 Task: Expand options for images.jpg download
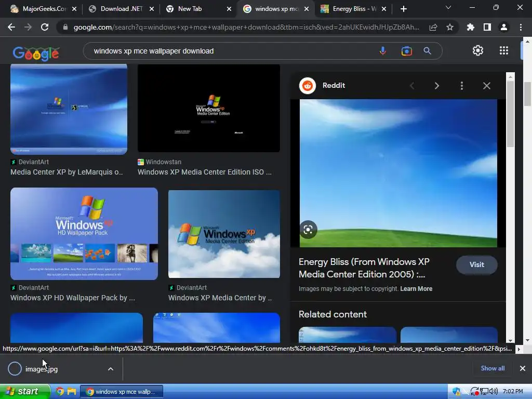click(111, 369)
